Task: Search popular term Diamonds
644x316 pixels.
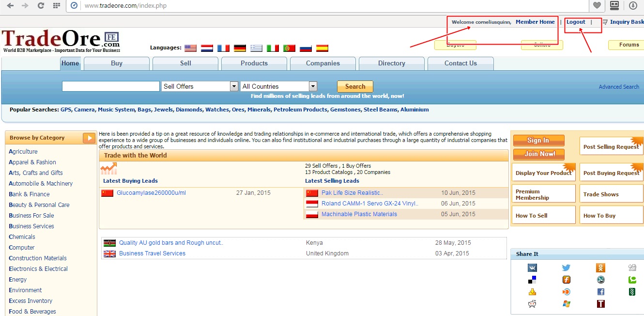Action: tap(189, 110)
